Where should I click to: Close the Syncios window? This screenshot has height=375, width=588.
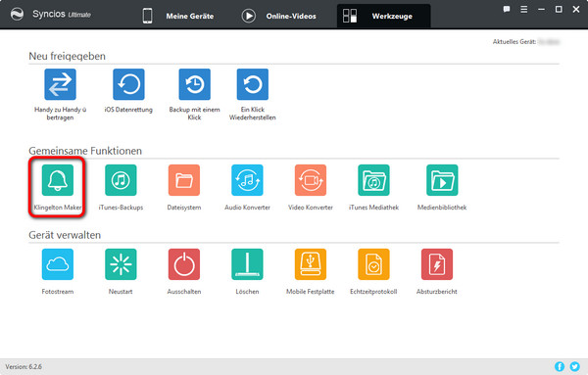576,10
